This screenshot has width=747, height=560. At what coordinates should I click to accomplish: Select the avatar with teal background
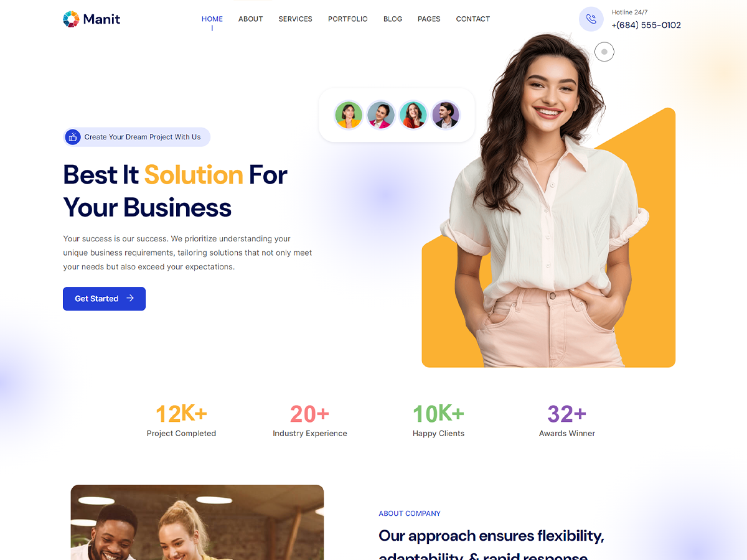(413, 115)
